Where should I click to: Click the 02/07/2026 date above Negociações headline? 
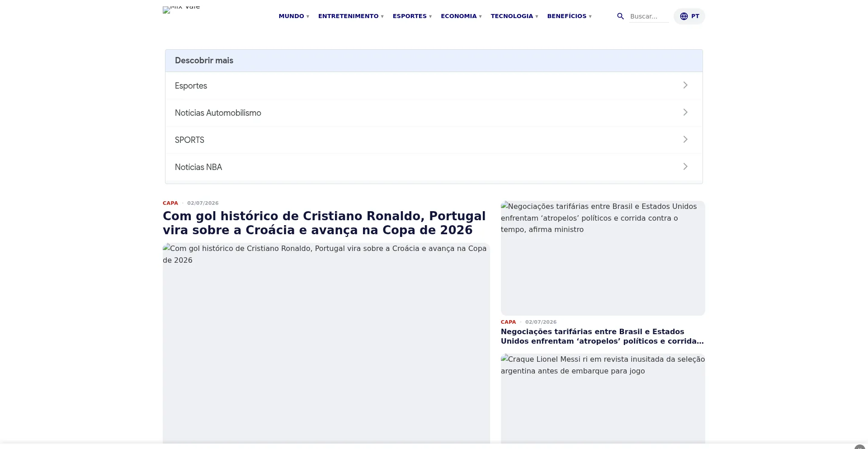[541, 322]
